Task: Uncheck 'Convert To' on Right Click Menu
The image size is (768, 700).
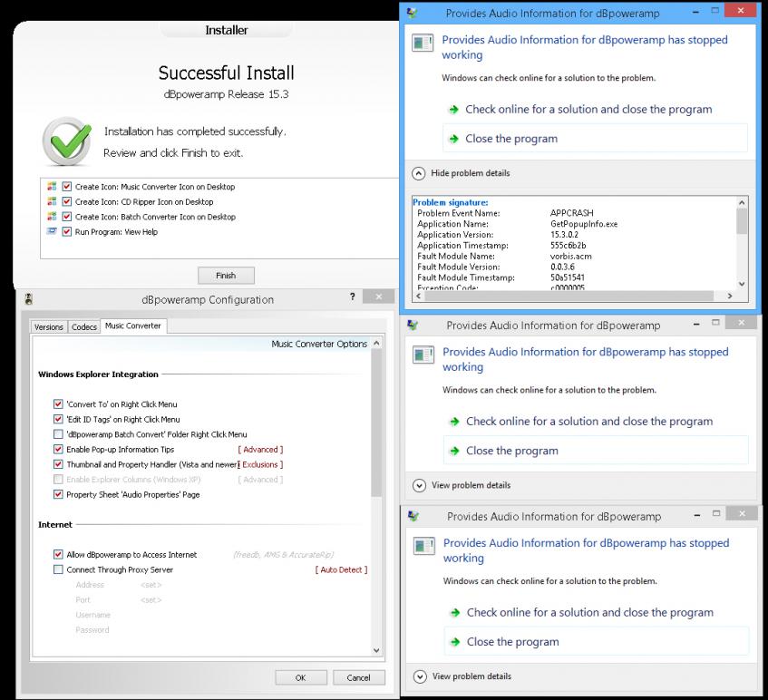Action: point(59,404)
